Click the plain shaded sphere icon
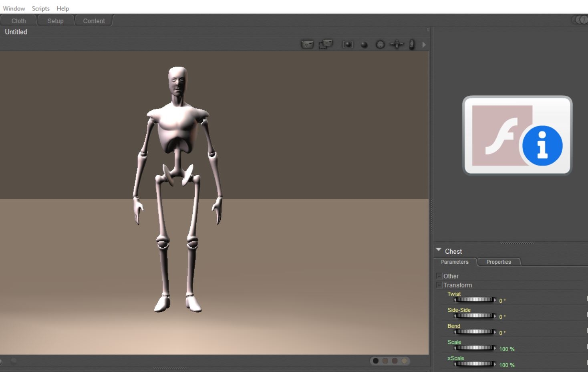Screen dimensions: 588x372 pos(364,45)
